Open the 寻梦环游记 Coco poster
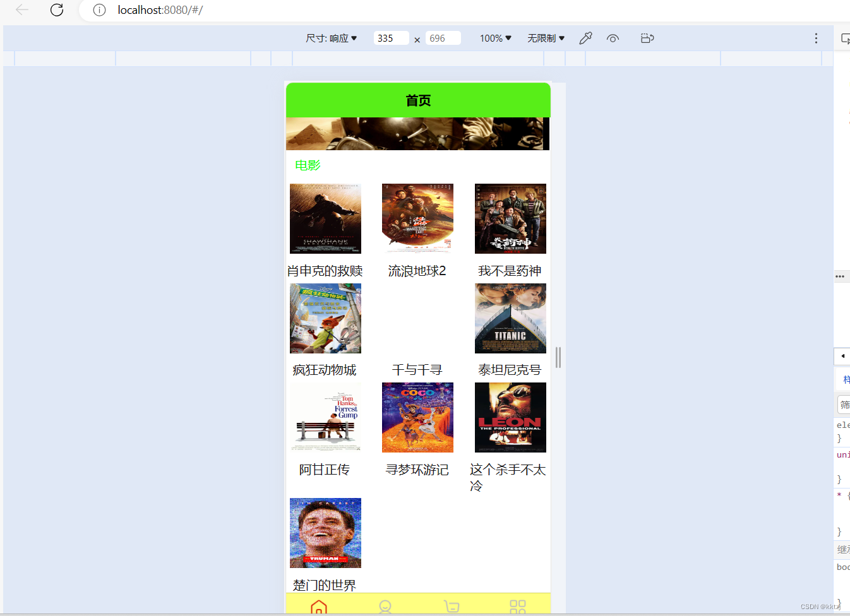850x616 pixels. click(417, 417)
